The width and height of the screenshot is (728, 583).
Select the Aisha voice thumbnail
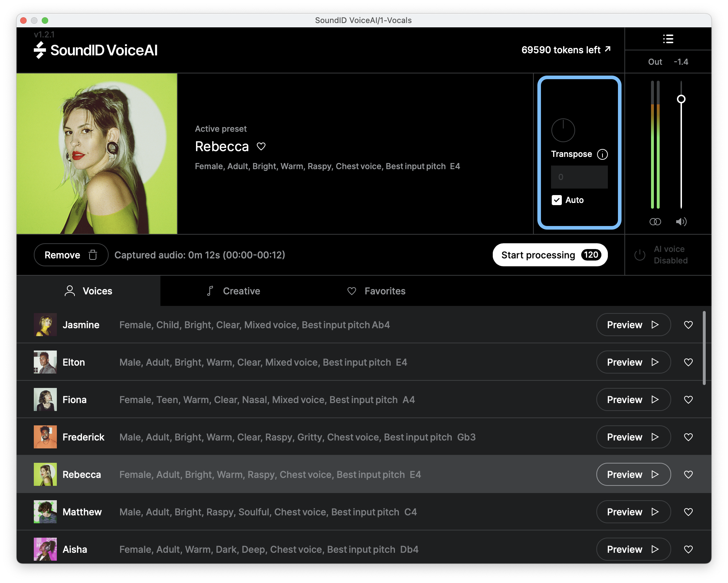coord(45,549)
